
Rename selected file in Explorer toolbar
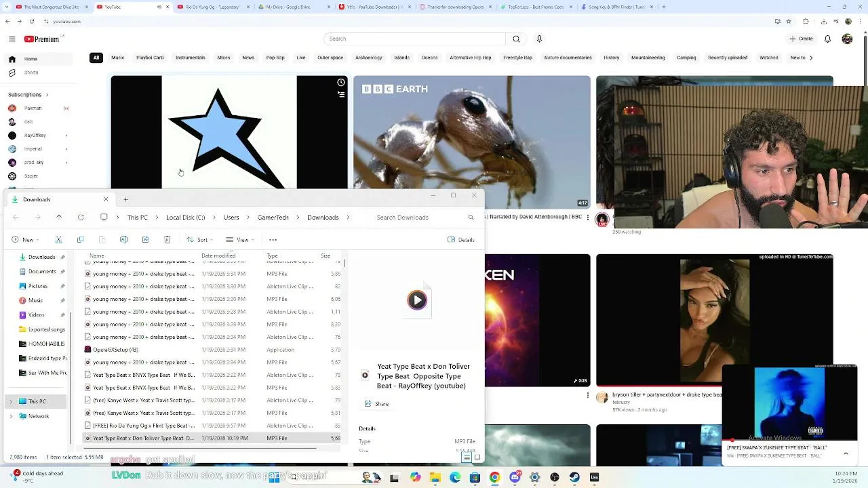point(123,240)
